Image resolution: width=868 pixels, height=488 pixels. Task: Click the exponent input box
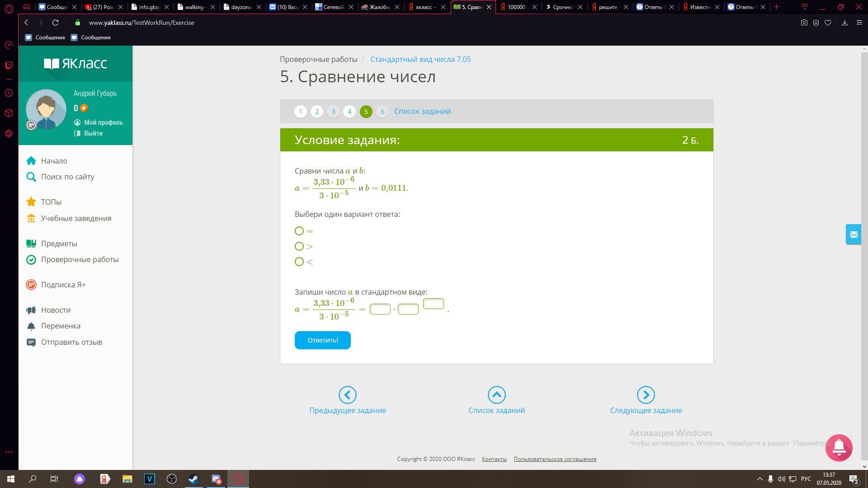coord(433,304)
